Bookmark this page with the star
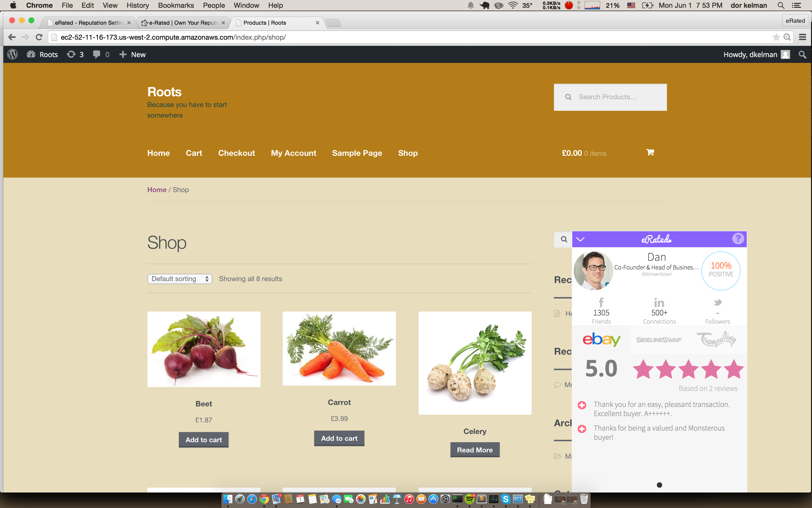Screen dimensions: 812x508 [776, 37]
